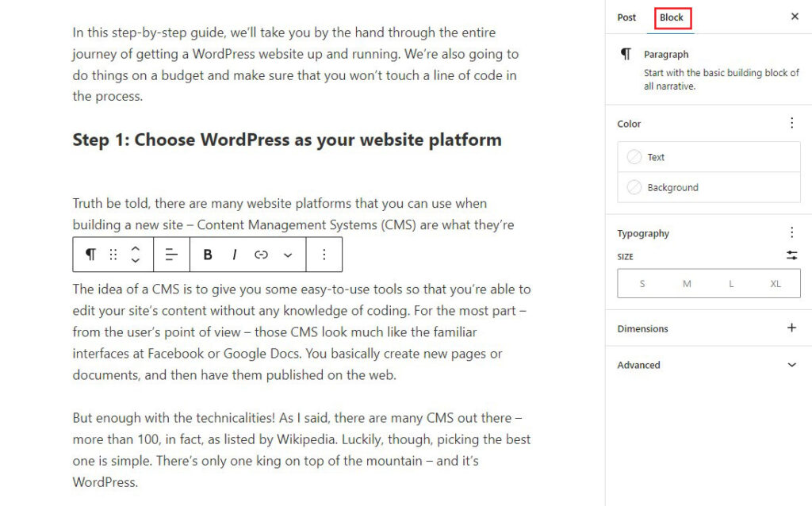
Task: Open the Typography options menu
Action: (791, 232)
